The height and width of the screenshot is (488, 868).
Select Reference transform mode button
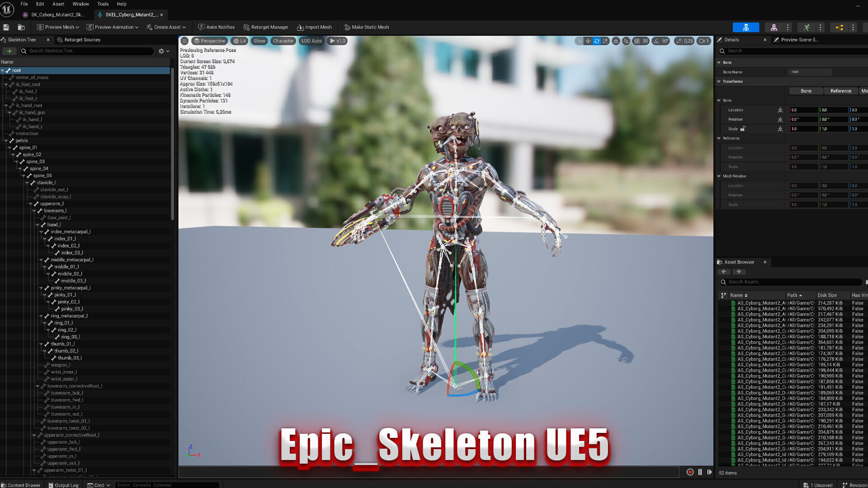(841, 91)
